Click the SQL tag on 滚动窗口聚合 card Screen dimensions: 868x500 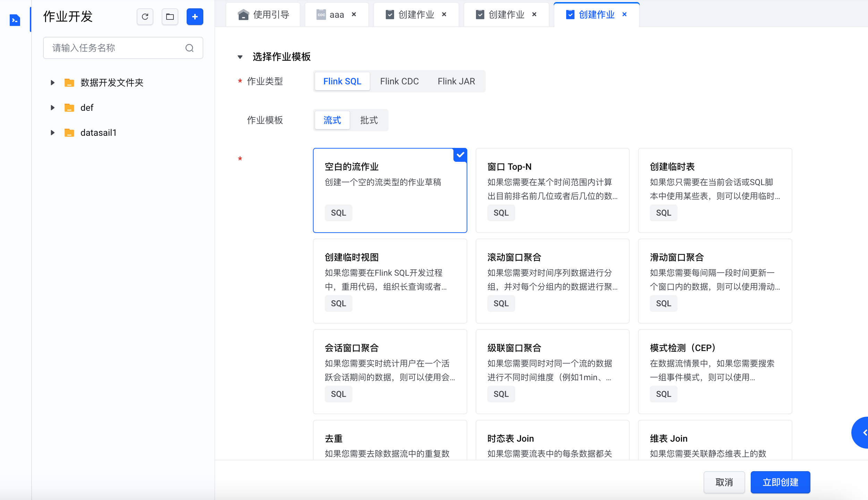coord(501,303)
